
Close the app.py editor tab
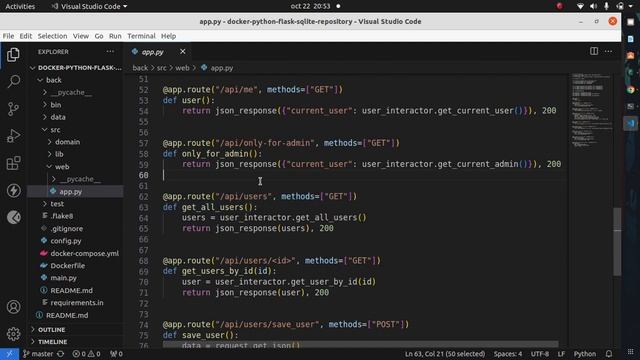click(182, 51)
